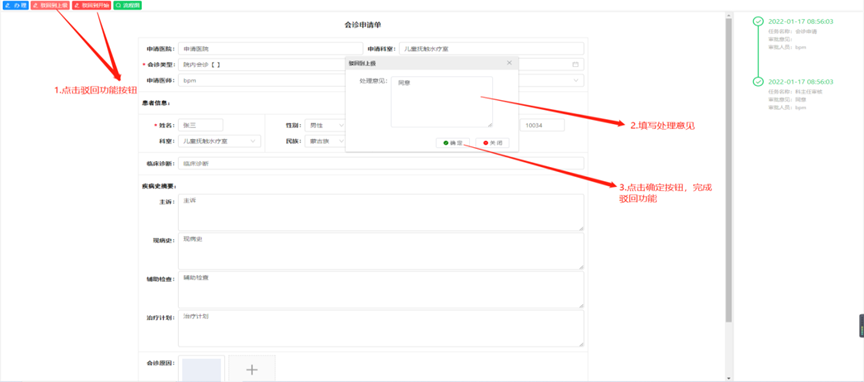Click the 申请医师 field showing bpm
The image size is (864, 382).
pos(262,80)
